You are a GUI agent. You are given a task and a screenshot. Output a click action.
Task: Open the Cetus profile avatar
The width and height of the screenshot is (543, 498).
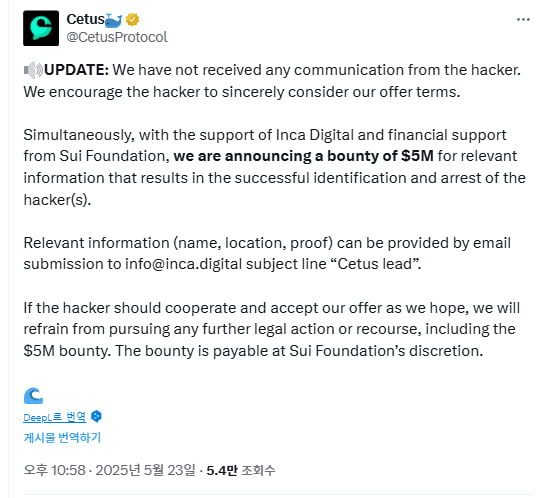coord(41,28)
